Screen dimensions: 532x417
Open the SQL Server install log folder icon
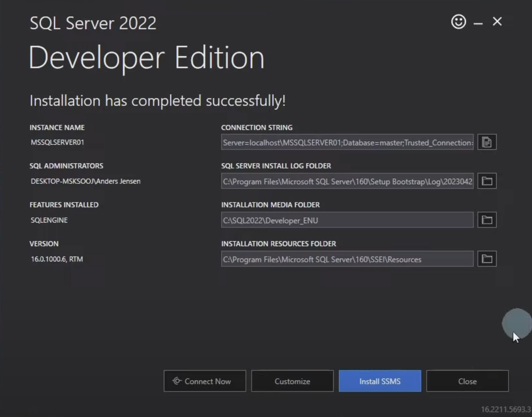pos(487,181)
